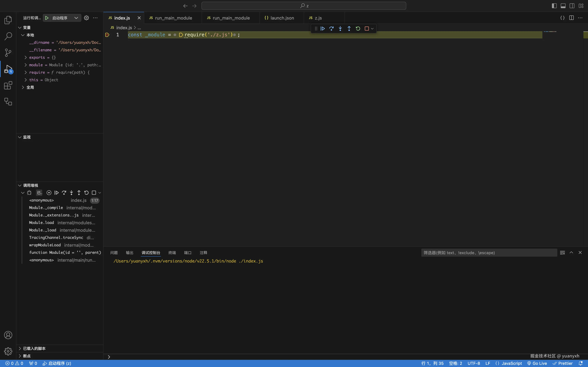Open launch.json via gear icon

pos(86,18)
